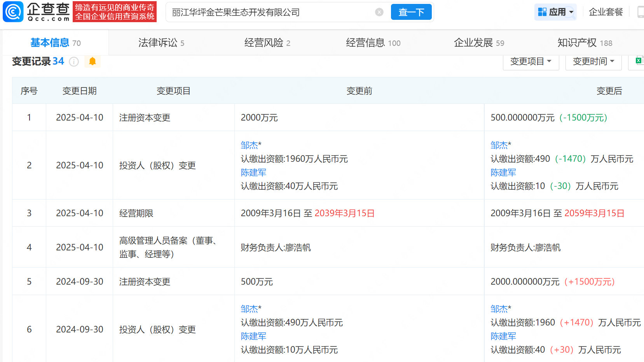The width and height of the screenshot is (644, 362).
Task: Click the 2000.000000万元 value in row 5
Action: pos(525,282)
